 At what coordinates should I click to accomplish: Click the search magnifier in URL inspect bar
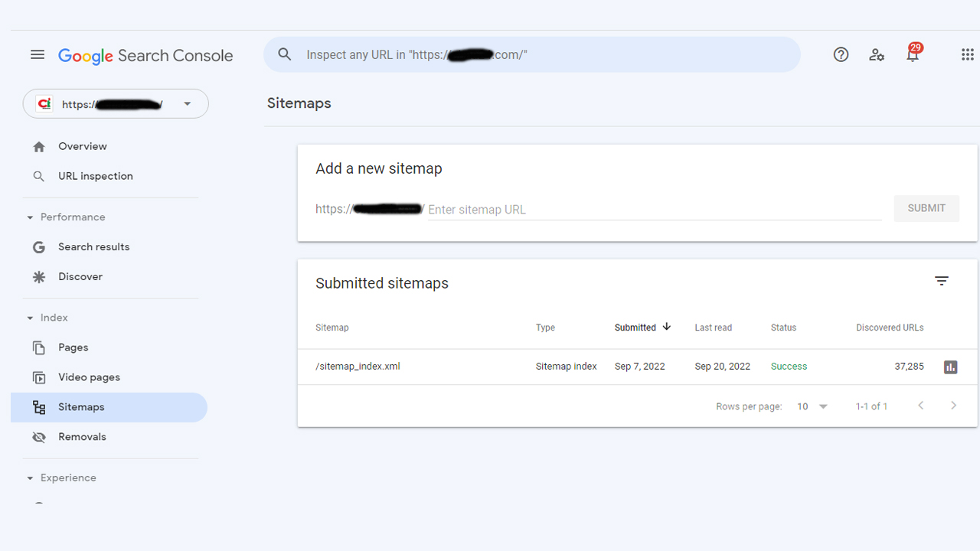point(285,55)
